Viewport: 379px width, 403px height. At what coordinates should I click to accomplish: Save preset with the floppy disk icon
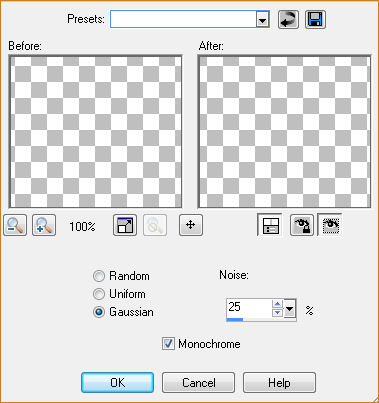pyautogui.click(x=315, y=19)
